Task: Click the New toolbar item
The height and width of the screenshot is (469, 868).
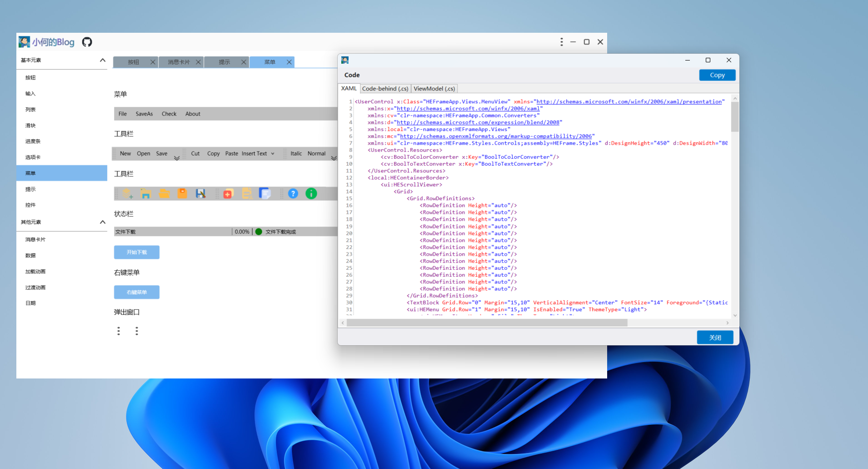Action: [125, 154]
